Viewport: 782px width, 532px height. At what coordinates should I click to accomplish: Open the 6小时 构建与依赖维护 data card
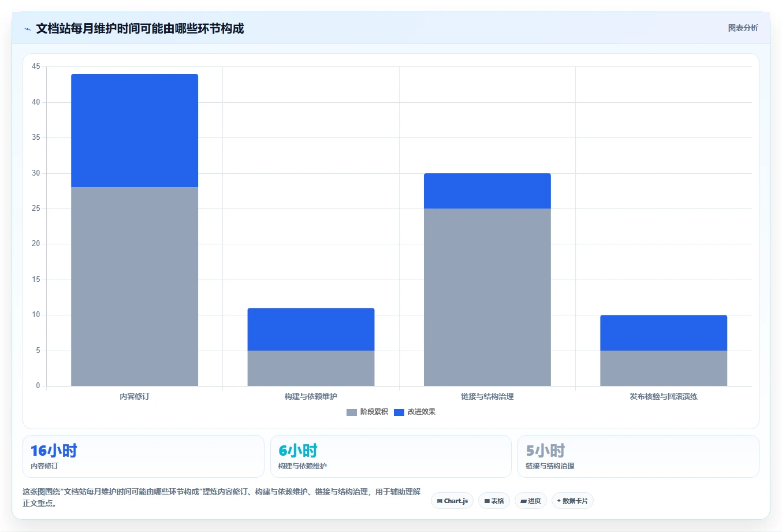[391, 456]
